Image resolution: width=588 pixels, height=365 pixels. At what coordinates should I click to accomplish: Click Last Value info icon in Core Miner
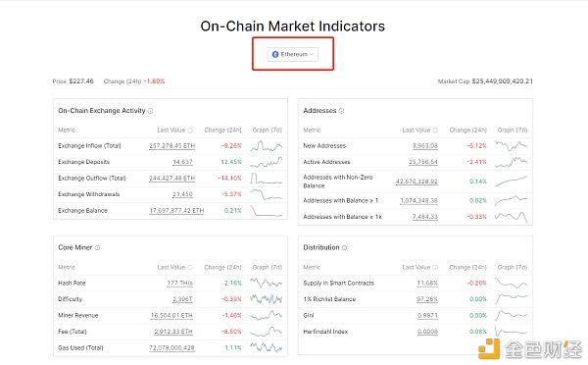(x=190, y=267)
